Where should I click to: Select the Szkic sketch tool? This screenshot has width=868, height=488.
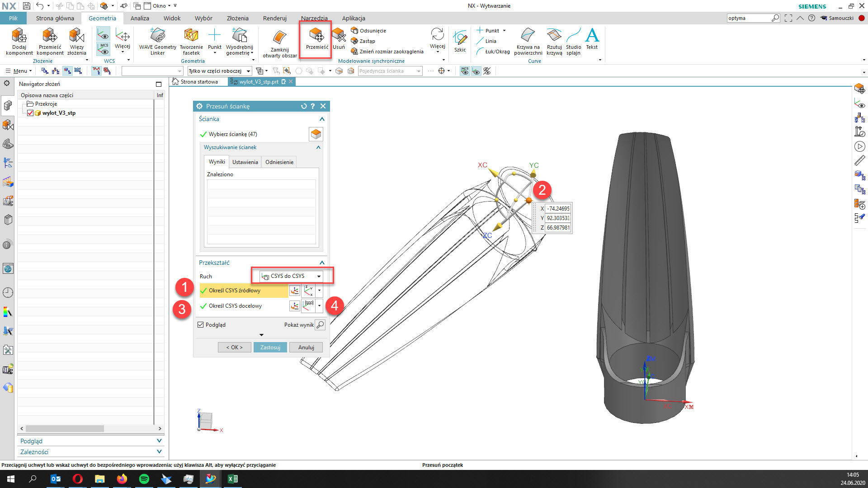click(460, 38)
